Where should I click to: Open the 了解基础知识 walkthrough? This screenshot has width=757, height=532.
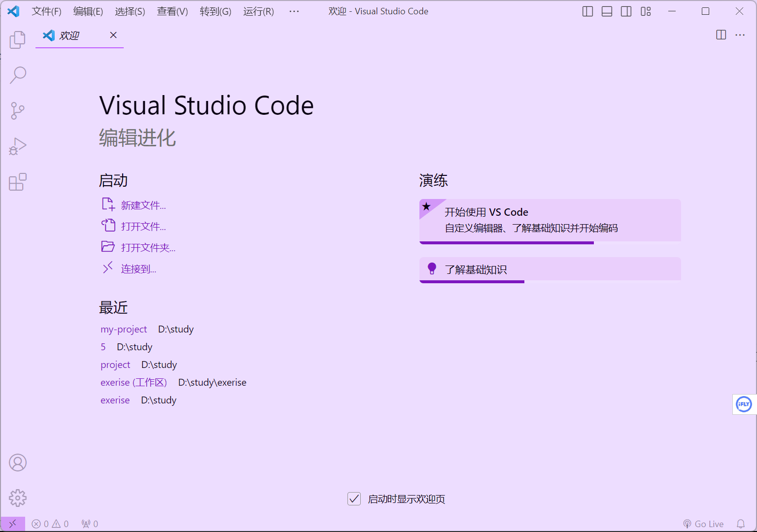pyautogui.click(x=550, y=270)
